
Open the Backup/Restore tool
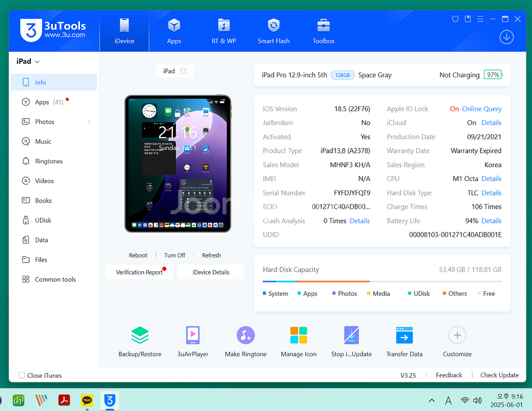tap(140, 335)
